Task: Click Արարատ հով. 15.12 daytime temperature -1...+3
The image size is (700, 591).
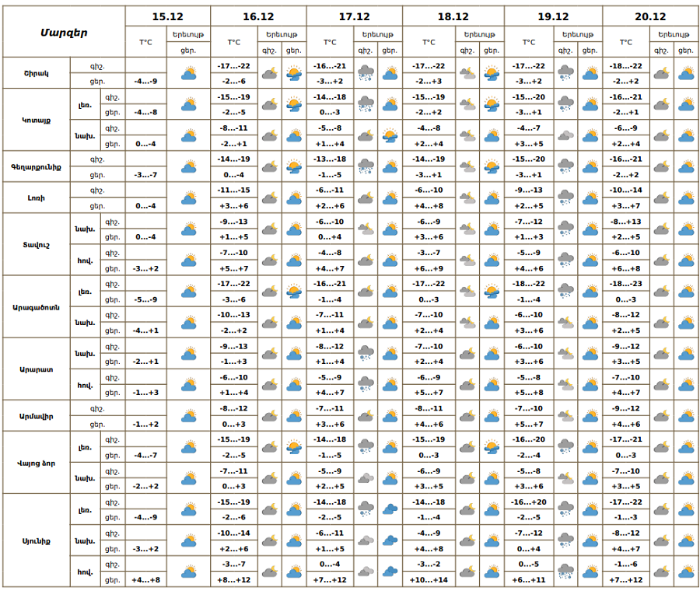Action: coord(145,393)
